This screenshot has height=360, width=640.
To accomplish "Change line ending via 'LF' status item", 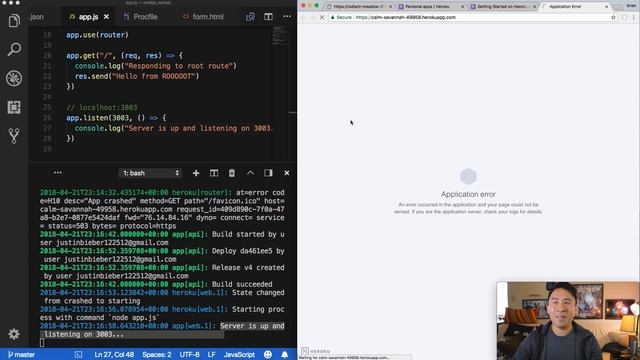I will pyautogui.click(x=211, y=355).
